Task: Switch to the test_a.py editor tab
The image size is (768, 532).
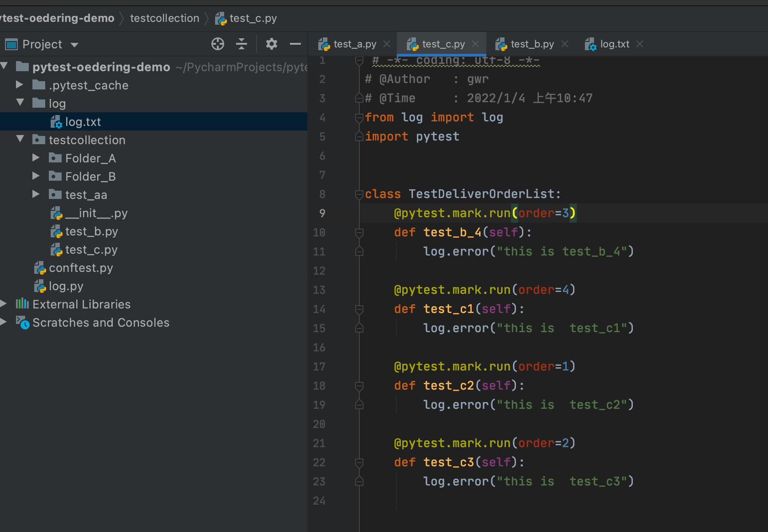Action: click(x=354, y=44)
